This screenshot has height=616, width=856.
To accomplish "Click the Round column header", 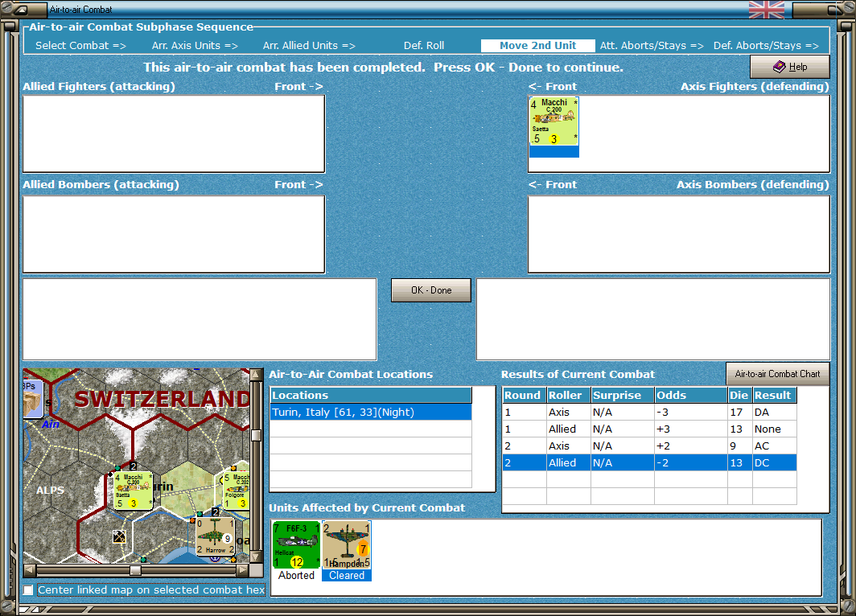I will 524,395.
